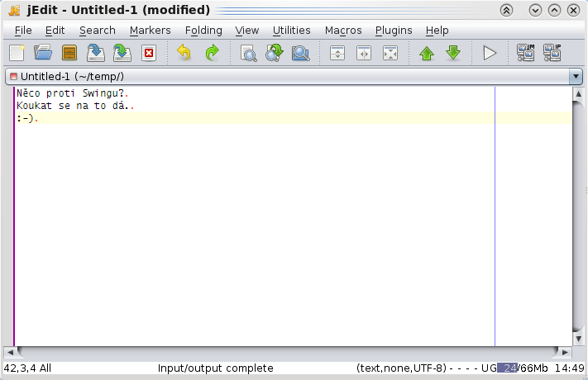Maximize the jEdit window
588x380 pixels.
pos(554,10)
